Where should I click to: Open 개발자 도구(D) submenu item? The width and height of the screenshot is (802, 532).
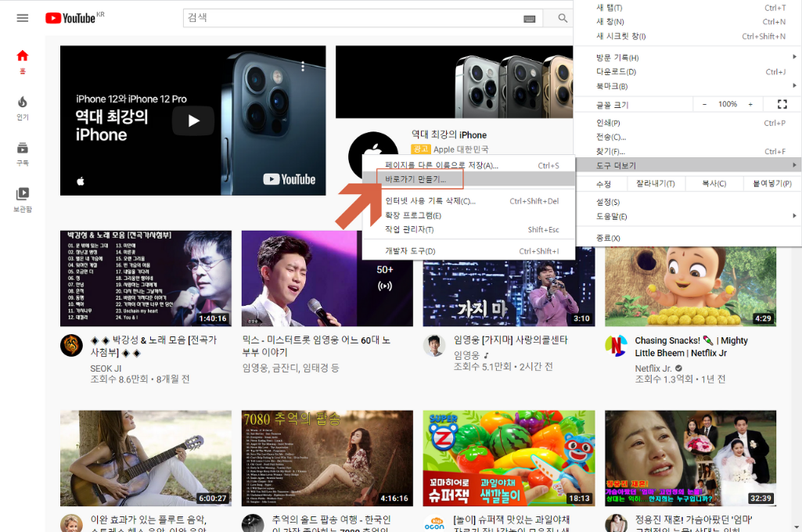point(469,251)
